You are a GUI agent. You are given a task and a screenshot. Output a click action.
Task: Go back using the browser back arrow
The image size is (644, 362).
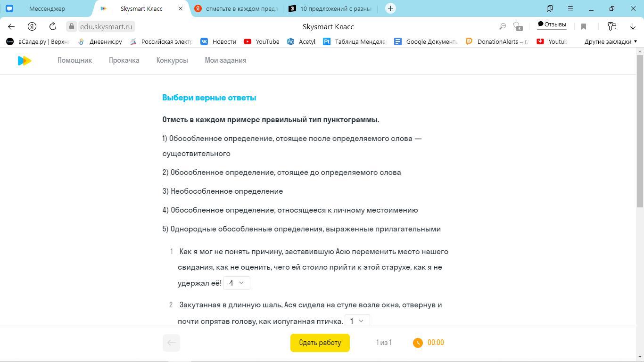coord(11,26)
